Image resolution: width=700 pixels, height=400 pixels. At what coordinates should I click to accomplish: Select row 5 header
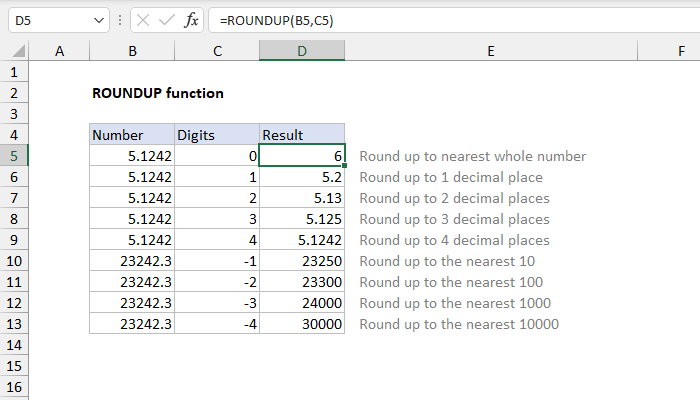click(14, 156)
